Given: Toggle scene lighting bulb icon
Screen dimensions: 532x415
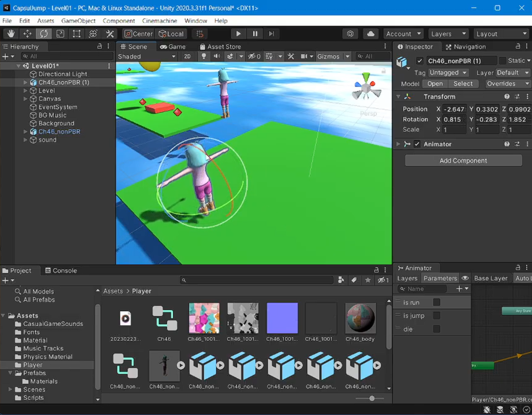Looking at the screenshot, I should coord(203,57).
